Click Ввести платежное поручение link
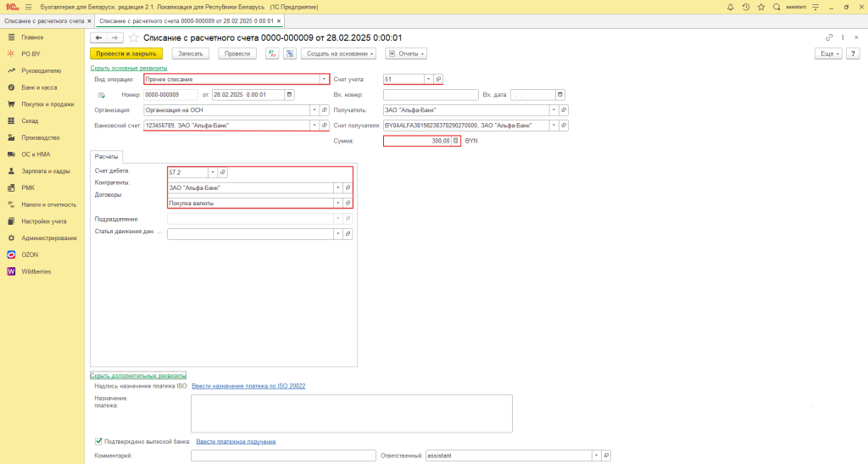 (x=236, y=441)
